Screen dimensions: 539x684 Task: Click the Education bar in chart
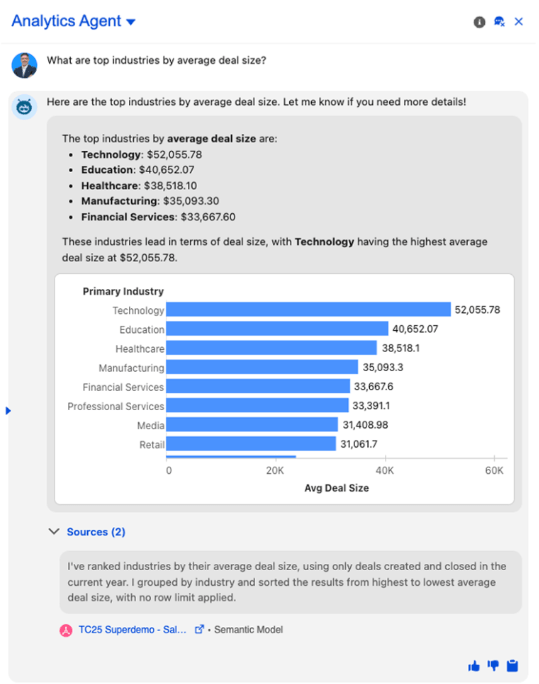(x=277, y=328)
